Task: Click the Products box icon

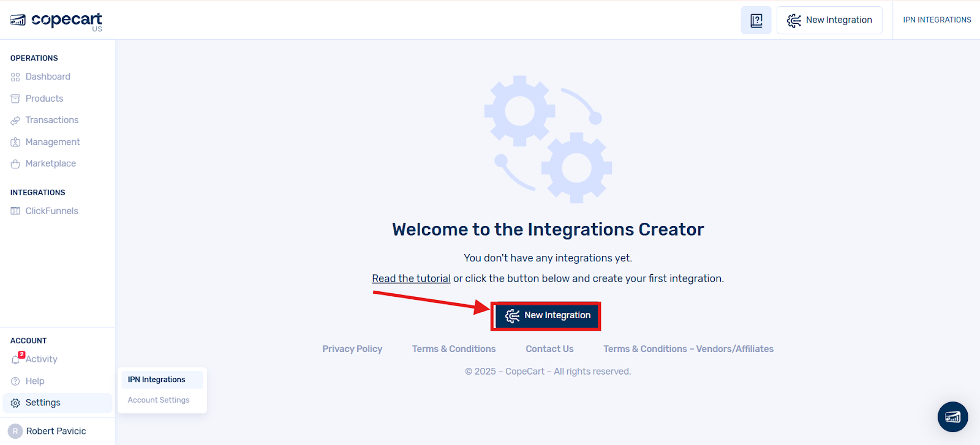Action: (15, 99)
